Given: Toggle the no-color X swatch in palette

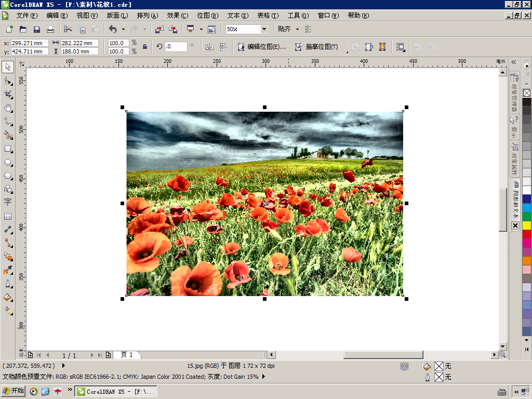Looking at the screenshot, I should coord(527,93).
